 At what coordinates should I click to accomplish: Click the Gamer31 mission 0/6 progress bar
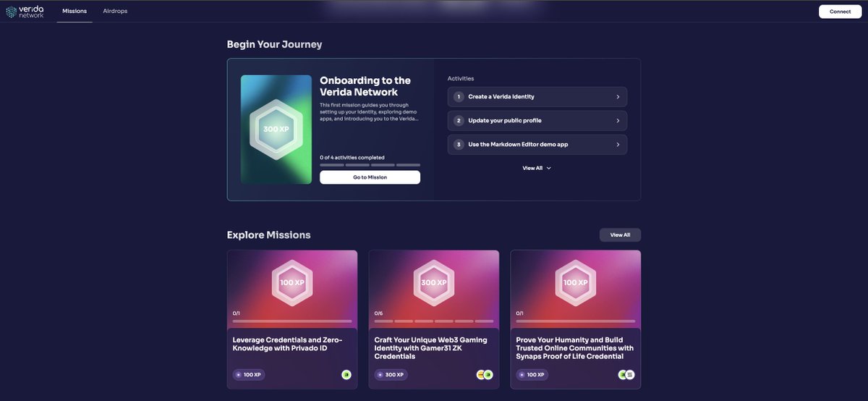pyautogui.click(x=434, y=321)
